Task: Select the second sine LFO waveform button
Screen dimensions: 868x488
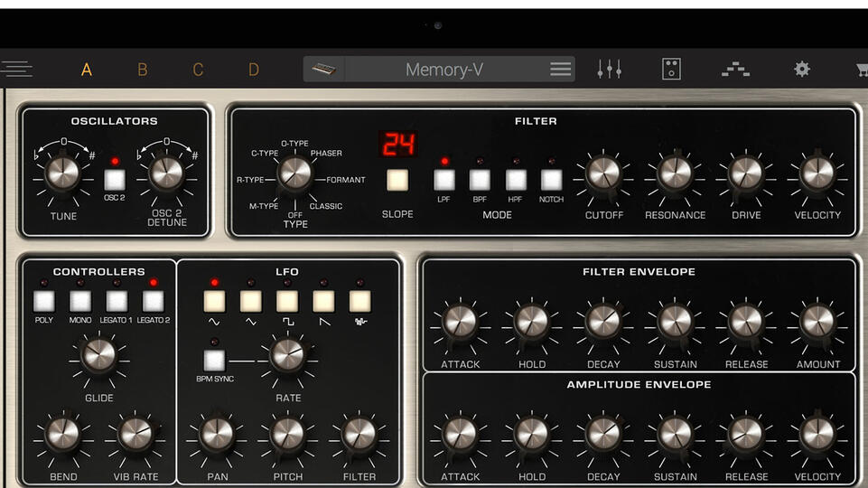Action: (x=251, y=301)
